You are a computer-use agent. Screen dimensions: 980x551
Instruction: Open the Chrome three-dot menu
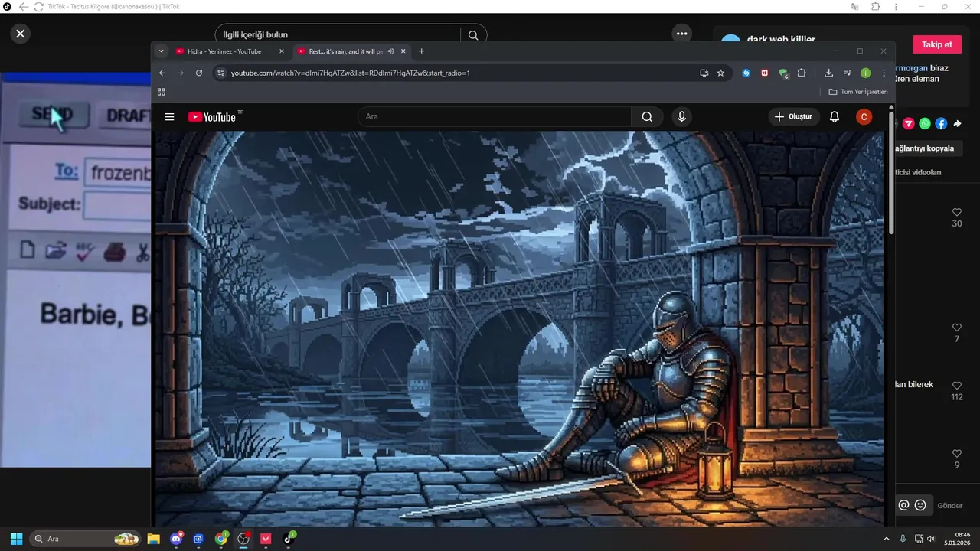tap(884, 73)
